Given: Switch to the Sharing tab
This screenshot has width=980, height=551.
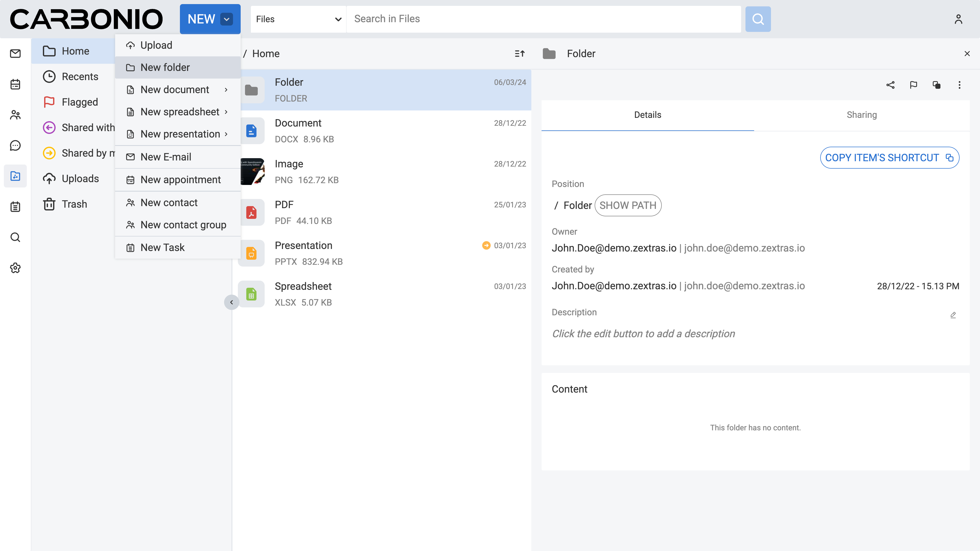Looking at the screenshot, I should click(x=861, y=115).
